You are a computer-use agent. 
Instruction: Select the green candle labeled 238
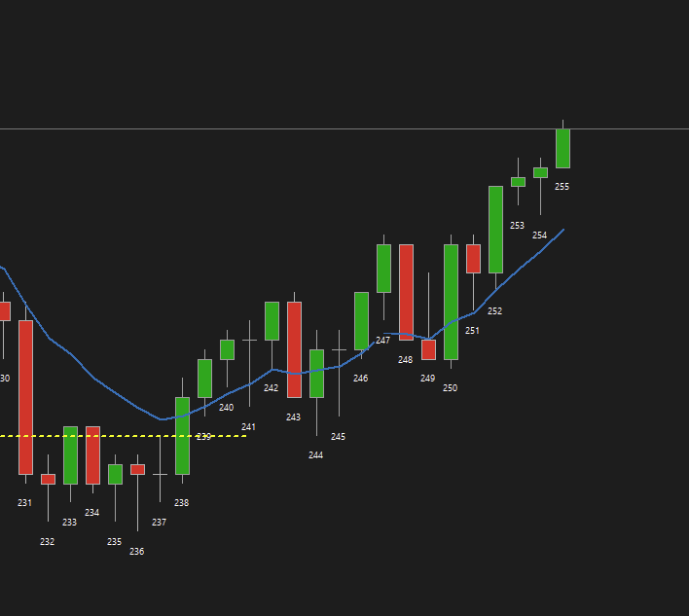[x=182, y=435]
